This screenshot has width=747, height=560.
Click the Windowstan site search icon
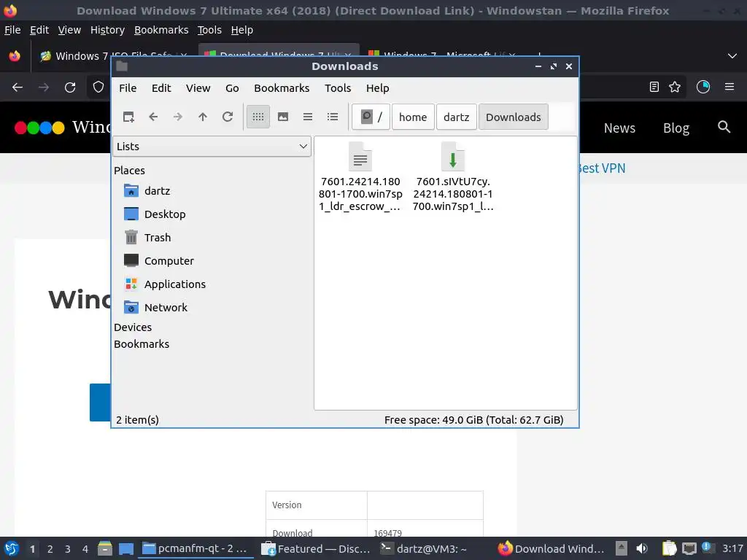point(724,127)
